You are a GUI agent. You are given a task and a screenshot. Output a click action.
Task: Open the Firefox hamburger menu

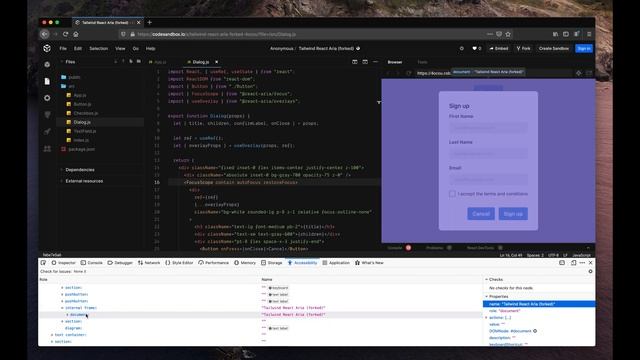pyautogui.click(x=589, y=34)
